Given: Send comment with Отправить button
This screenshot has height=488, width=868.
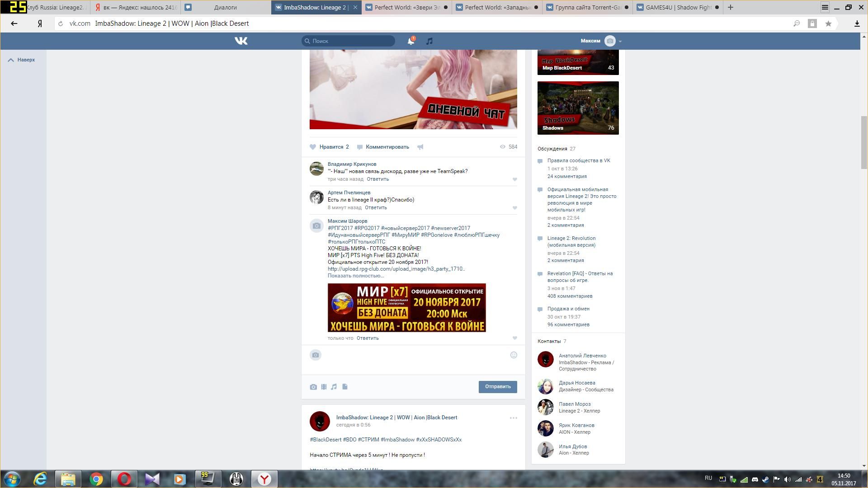Looking at the screenshot, I should (498, 387).
